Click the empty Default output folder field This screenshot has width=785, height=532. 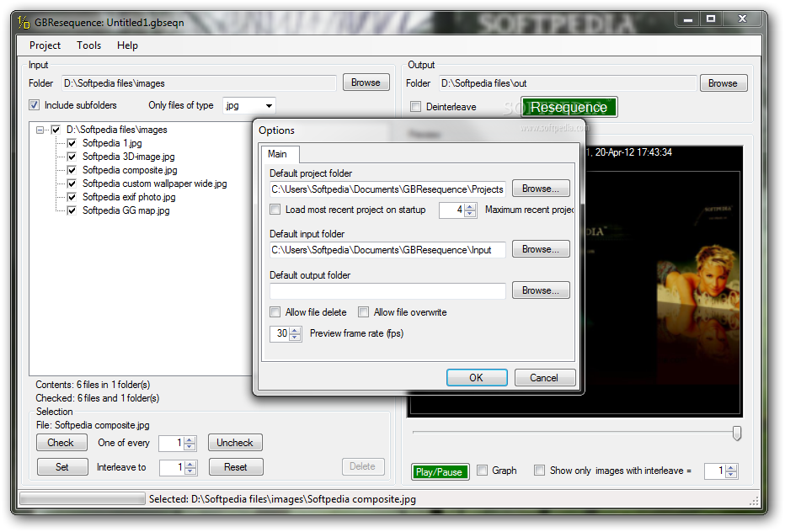pos(387,290)
